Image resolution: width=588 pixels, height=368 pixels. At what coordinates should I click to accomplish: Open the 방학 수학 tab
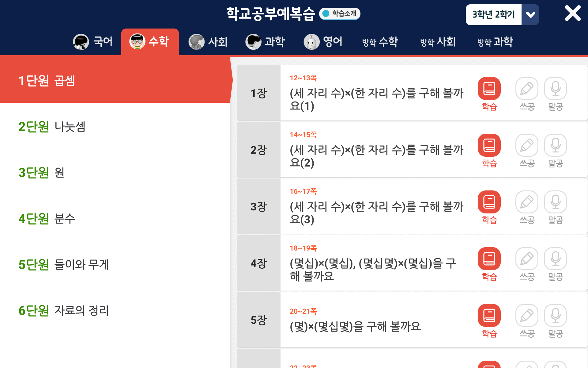coord(380,42)
